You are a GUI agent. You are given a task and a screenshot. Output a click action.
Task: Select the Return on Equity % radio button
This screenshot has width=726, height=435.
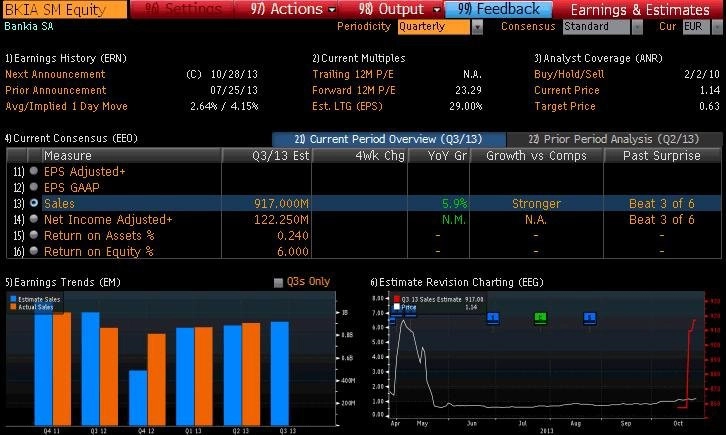(x=34, y=251)
